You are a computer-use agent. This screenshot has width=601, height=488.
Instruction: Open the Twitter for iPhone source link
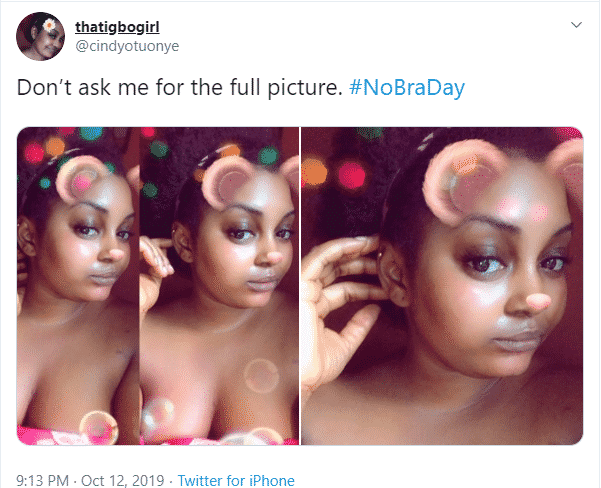pos(236,480)
